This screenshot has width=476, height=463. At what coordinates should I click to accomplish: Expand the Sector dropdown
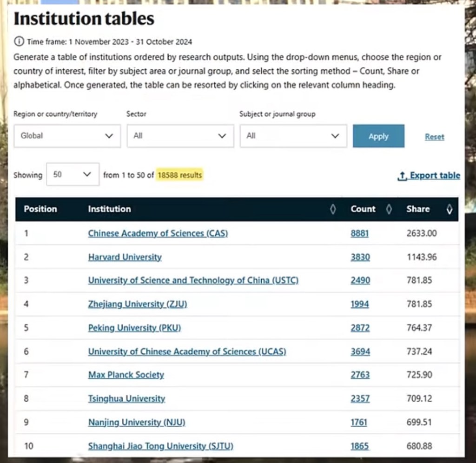[x=180, y=136]
